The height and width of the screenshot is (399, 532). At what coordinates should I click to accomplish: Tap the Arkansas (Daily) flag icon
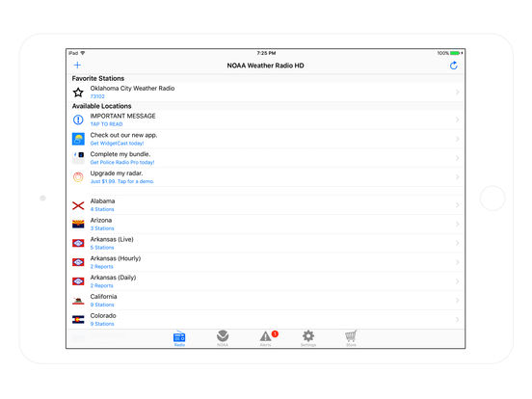click(x=78, y=281)
